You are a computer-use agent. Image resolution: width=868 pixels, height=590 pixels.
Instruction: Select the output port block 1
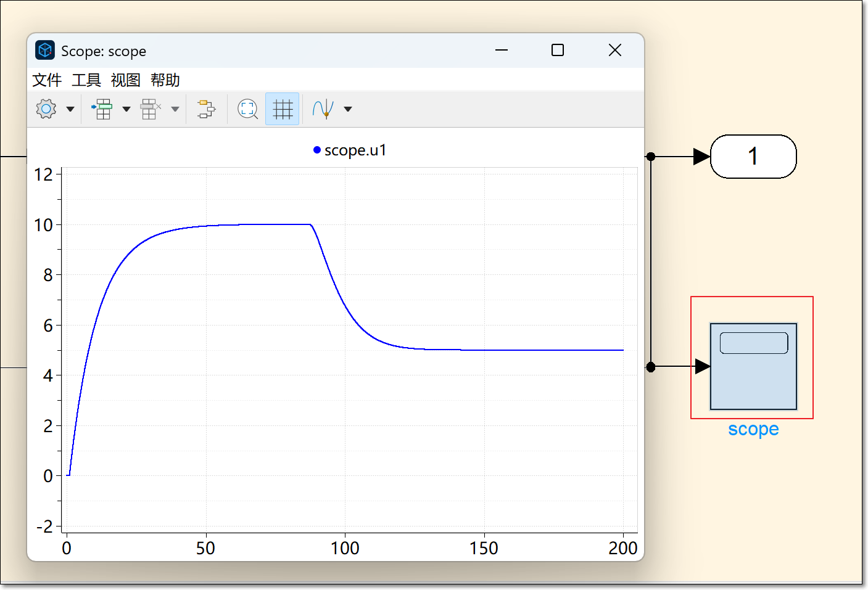(753, 157)
